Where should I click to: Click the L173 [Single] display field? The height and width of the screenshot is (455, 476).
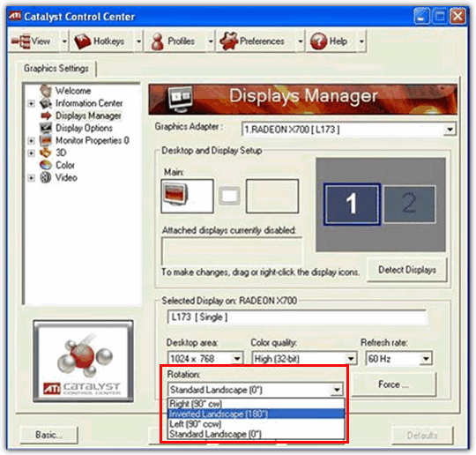(297, 317)
